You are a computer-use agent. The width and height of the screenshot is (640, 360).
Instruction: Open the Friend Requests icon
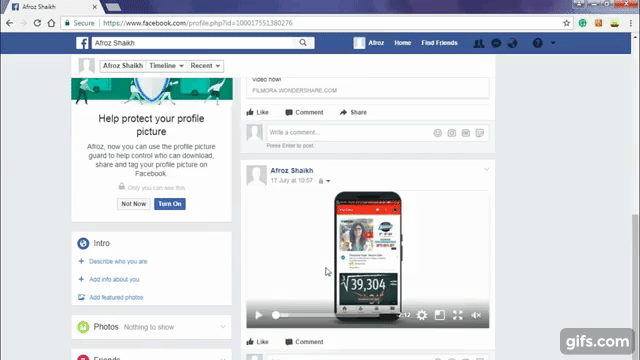pos(478,43)
